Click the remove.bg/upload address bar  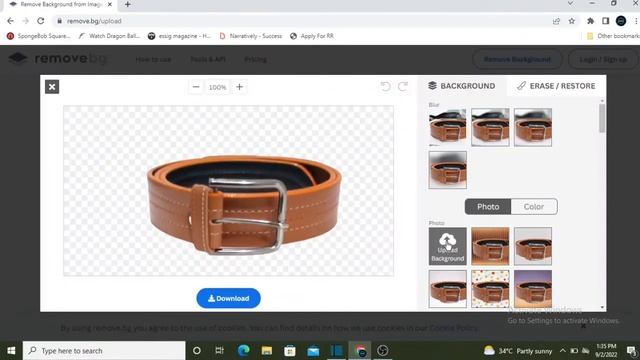[x=302, y=21]
